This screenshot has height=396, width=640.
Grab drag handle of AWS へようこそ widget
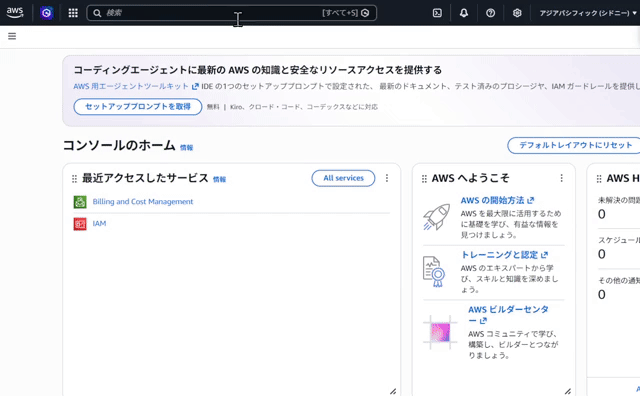[424, 179]
